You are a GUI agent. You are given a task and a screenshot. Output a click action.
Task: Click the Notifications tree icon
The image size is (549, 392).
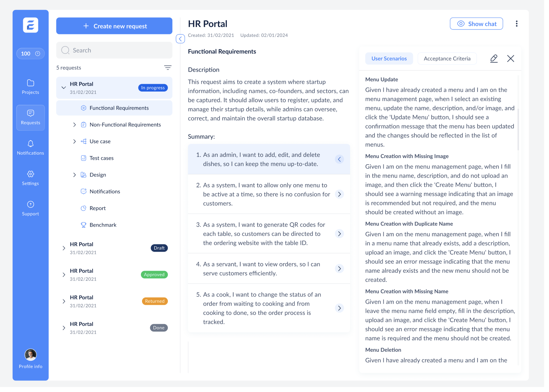[84, 192]
